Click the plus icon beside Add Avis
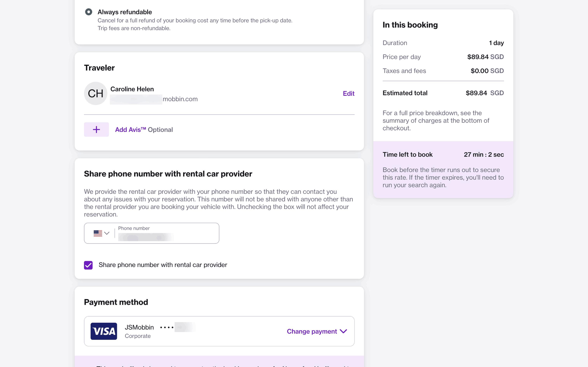This screenshot has width=588, height=367. [x=96, y=129]
